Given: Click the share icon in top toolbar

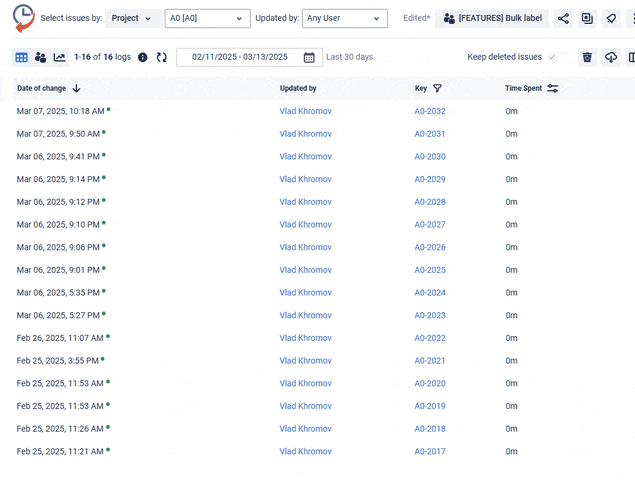Looking at the screenshot, I should click(564, 19).
